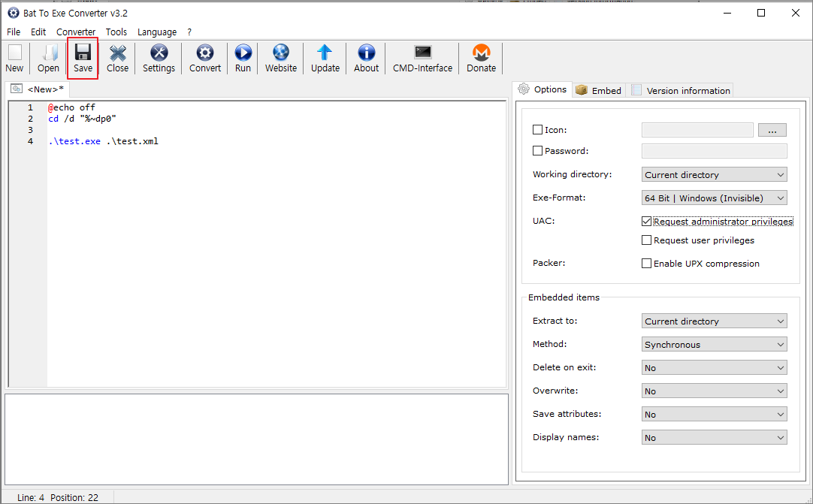Enable UPX compression checkbox

coord(646,264)
